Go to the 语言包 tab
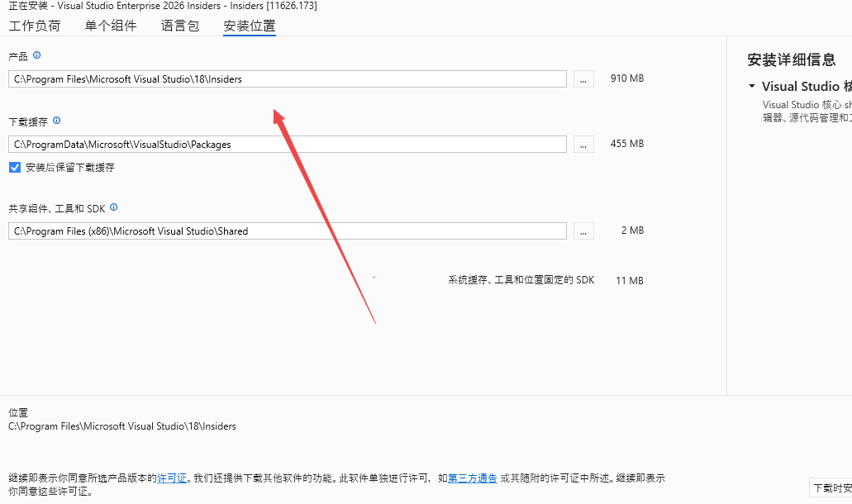Image resolution: width=852 pixels, height=504 pixels. tap(180, 26)
